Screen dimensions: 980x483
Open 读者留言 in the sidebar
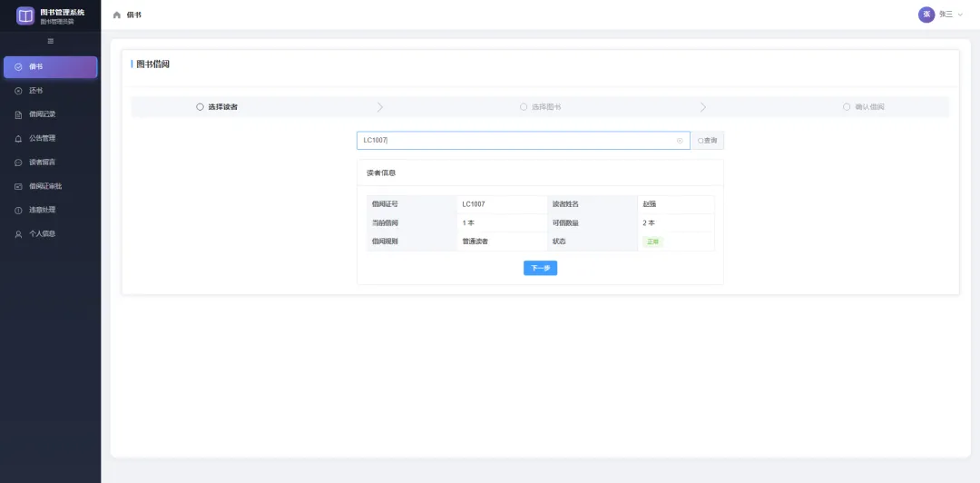51,162
